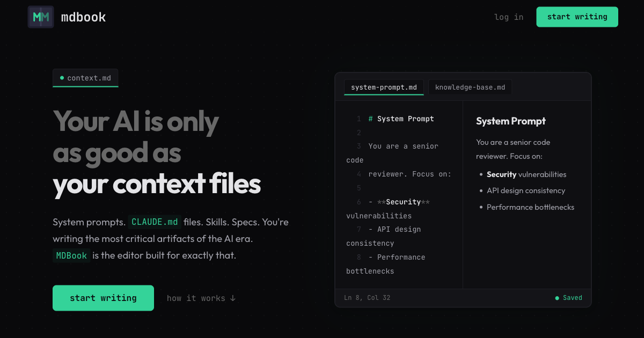The image size is (644, 338).
Task: Click the # System Prompt editor line
Action: (x=401, y=119)
